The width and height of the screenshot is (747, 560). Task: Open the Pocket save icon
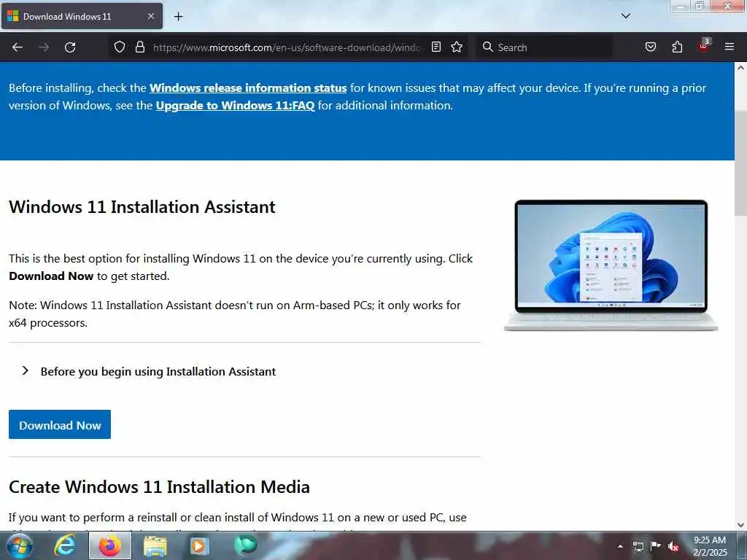pyautogui.click(x=651, y=47)
